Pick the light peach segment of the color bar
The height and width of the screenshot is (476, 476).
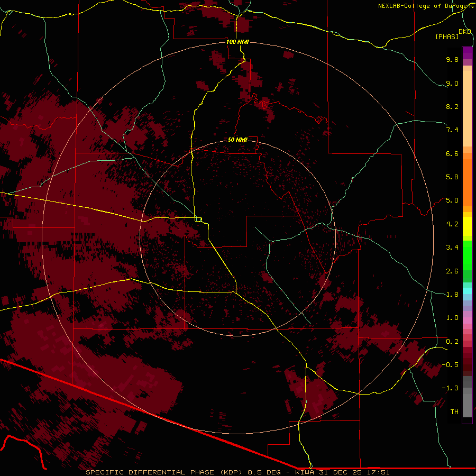coord(467,108)
